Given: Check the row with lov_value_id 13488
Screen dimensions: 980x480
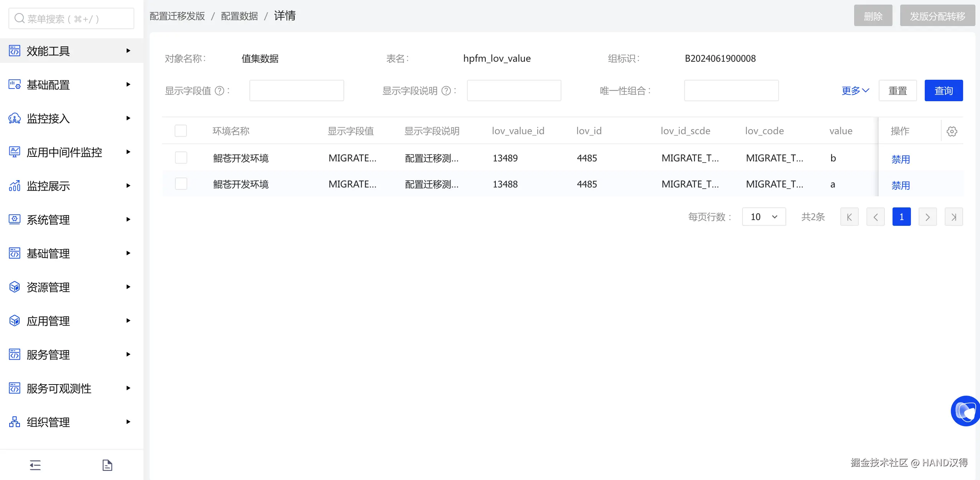Looking at the screenshot, I should point(181,184).
